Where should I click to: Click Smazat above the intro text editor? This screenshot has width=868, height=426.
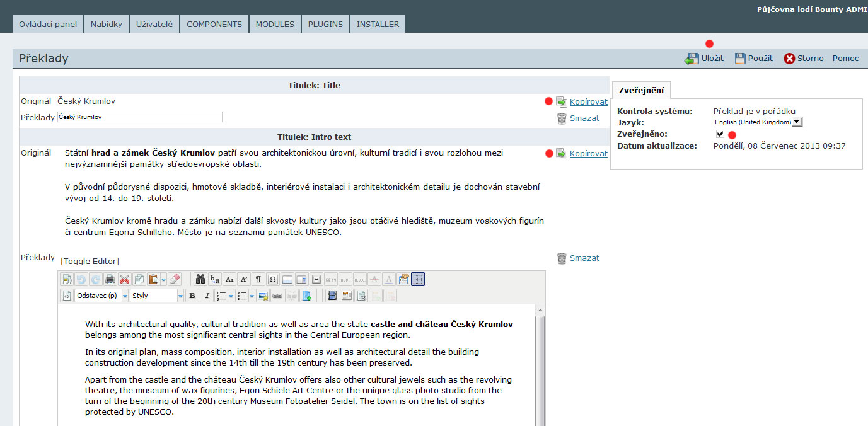pyautogui.click(x=584, y=258)
